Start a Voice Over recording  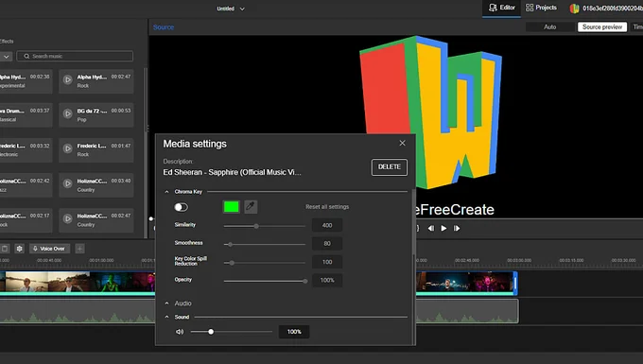click(x=49, y=249)
